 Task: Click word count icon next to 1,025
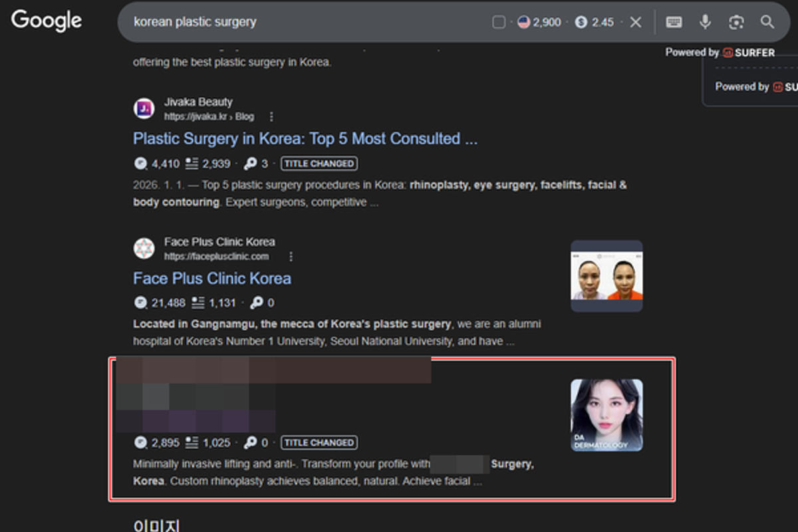tap(192, 442)
